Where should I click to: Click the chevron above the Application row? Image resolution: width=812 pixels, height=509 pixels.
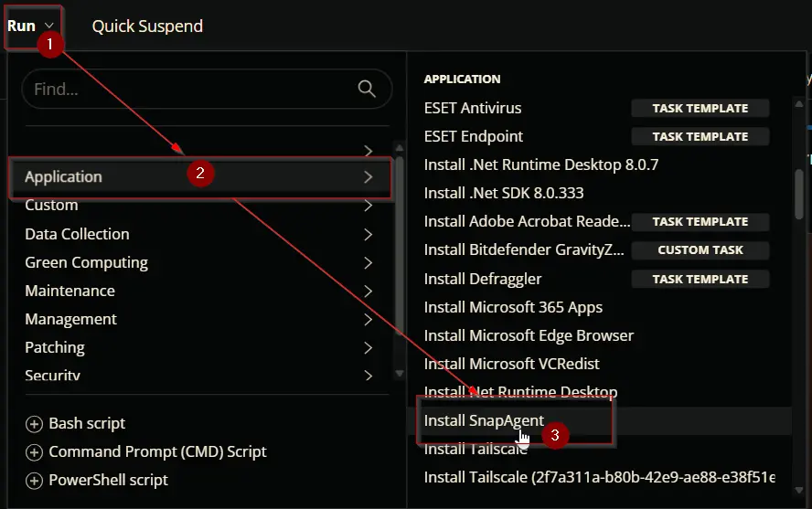(x=369, y=151)
